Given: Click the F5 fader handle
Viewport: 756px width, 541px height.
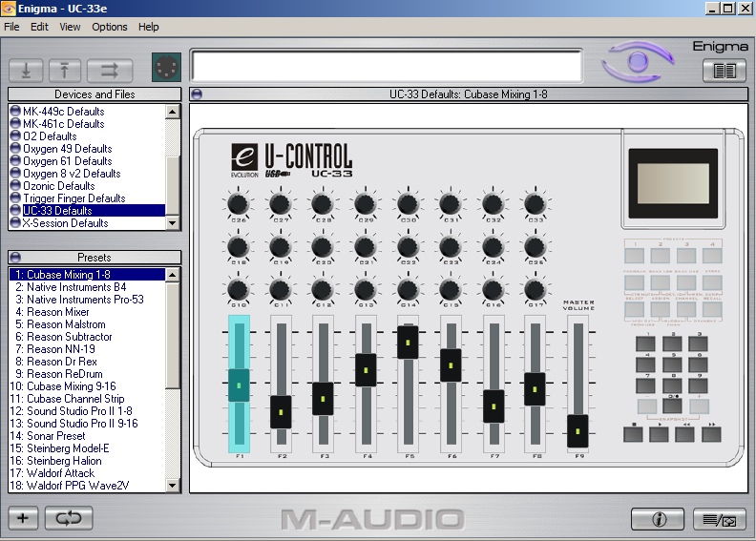Looking at the screenshot, I should 408,343.
